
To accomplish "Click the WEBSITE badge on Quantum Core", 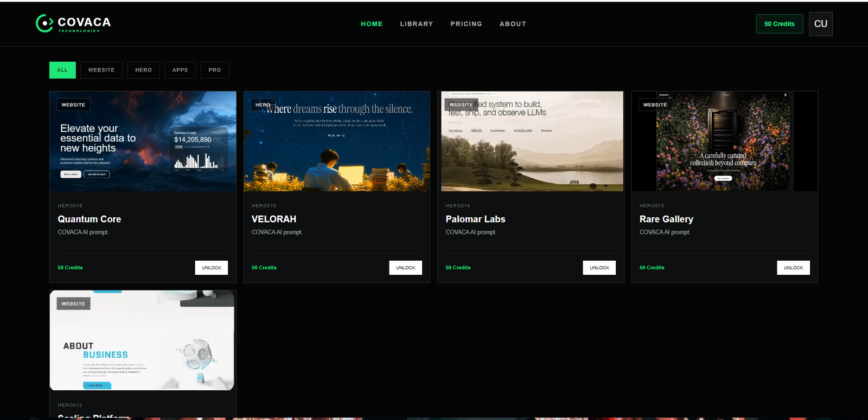I will click(73, 105).
